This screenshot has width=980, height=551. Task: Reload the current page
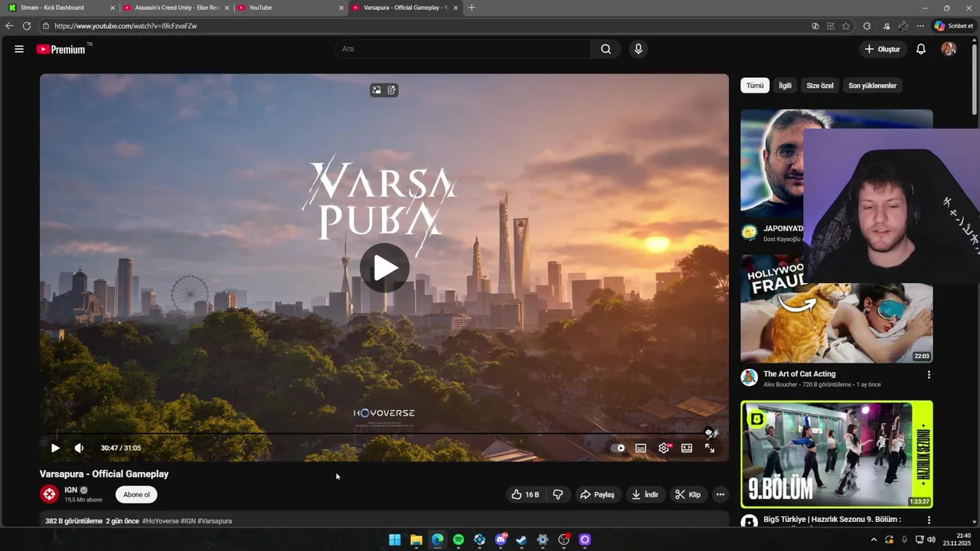pos(26,26)
